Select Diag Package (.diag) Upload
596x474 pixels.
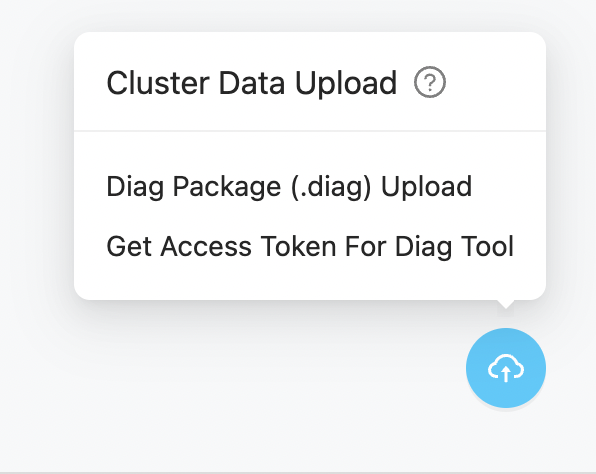(x=289, y=186)
